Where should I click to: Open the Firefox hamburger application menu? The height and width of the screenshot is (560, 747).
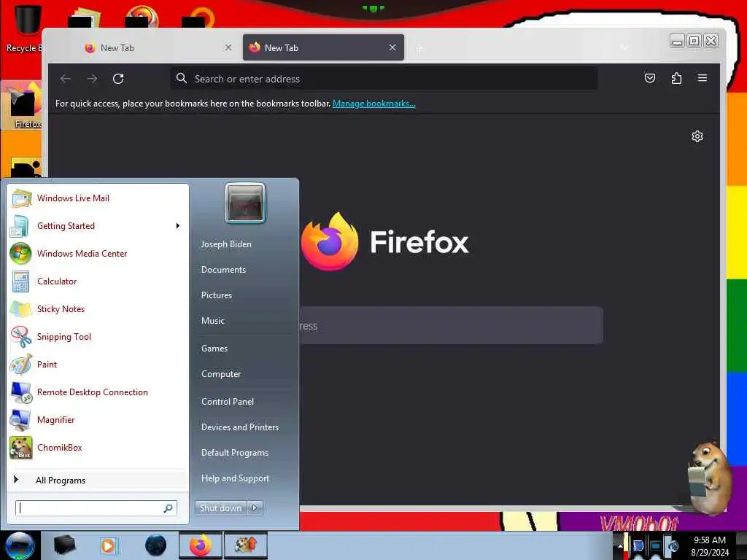[703, 78]
